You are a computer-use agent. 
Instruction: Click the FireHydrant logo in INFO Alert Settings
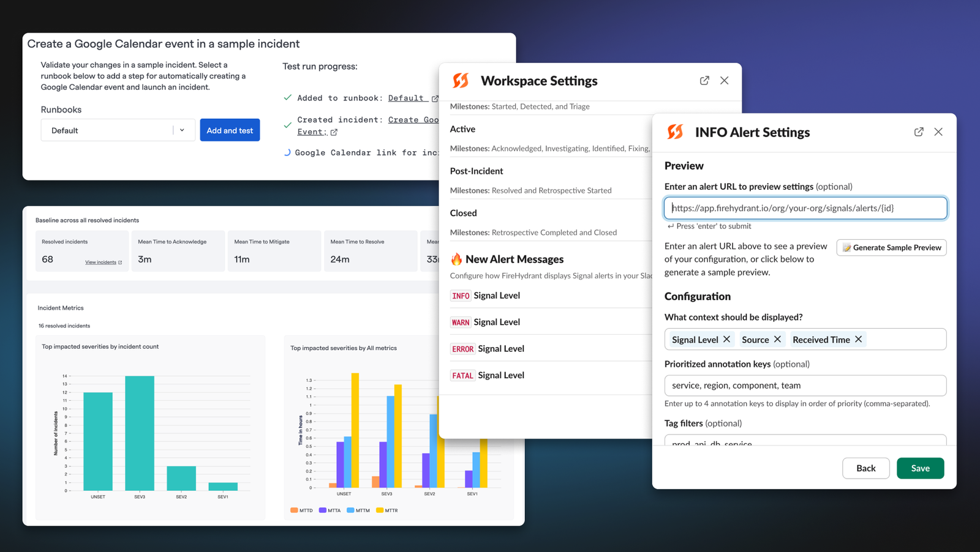pos(675,132)
